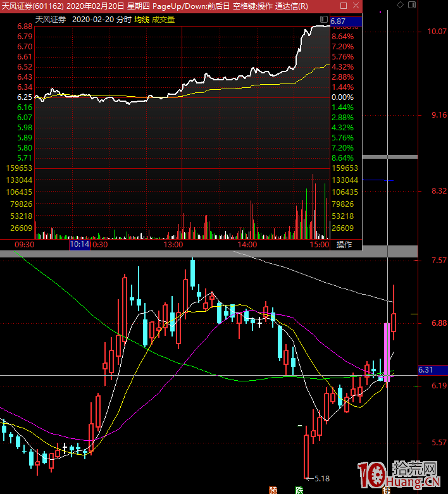Screen dimensions: 448x494
Task: Click the 14:00 time label
Action: point(247,245)
